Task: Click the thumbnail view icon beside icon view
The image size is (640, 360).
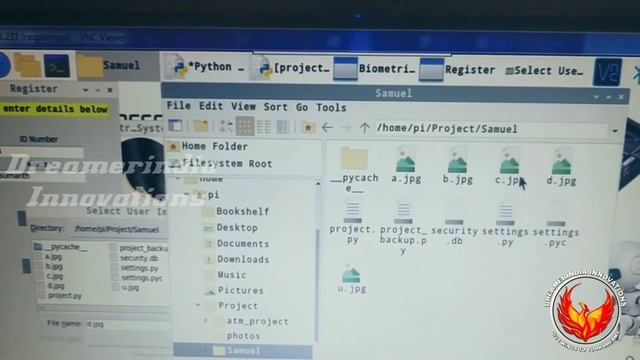Action: 226,126
